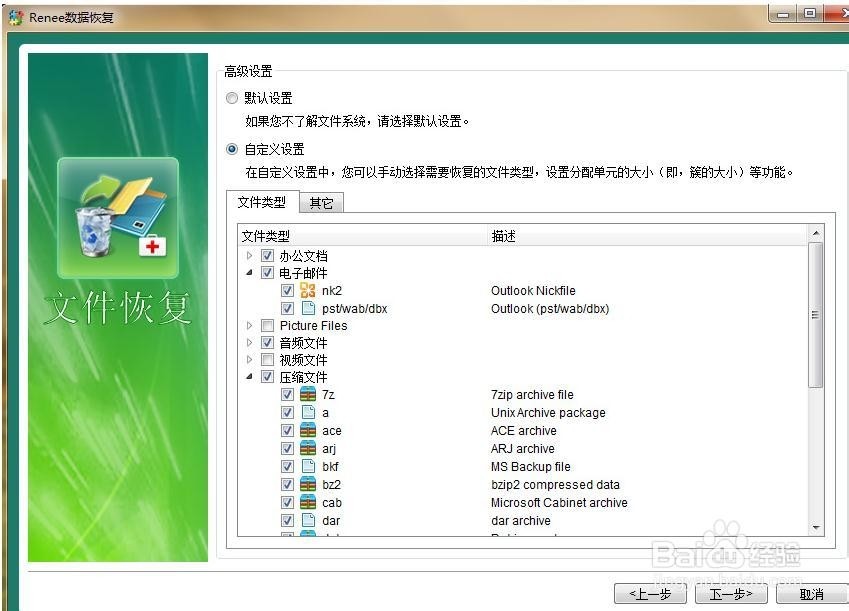
Task: Uncheck the cab checkbox
Action: pyautogui.click(x=288, y=502)
